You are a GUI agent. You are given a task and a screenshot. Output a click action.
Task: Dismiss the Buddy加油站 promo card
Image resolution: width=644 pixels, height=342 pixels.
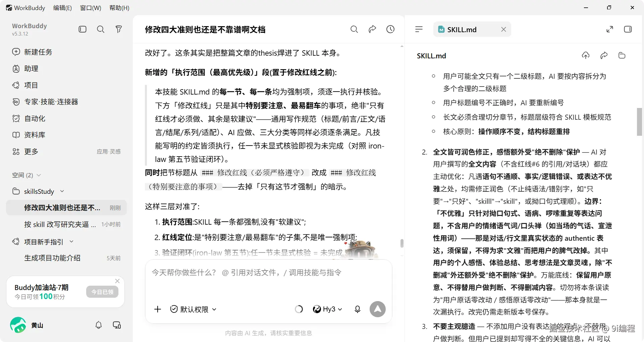[x=117, y=281]
